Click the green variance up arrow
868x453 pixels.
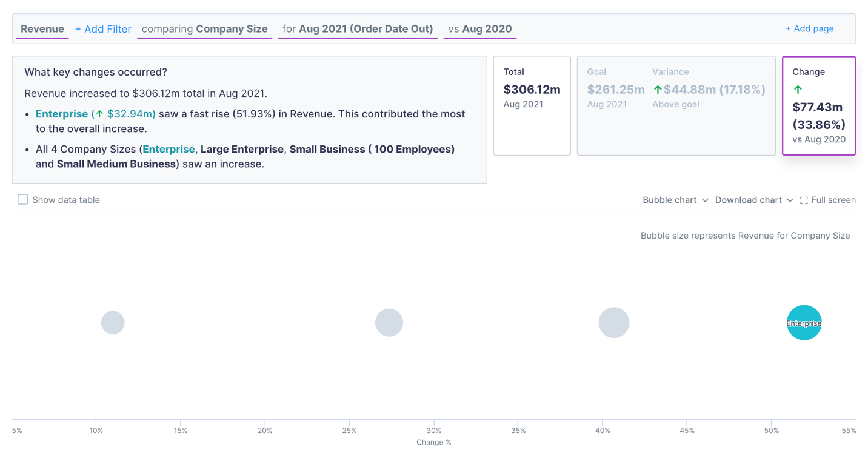(658, 88)
